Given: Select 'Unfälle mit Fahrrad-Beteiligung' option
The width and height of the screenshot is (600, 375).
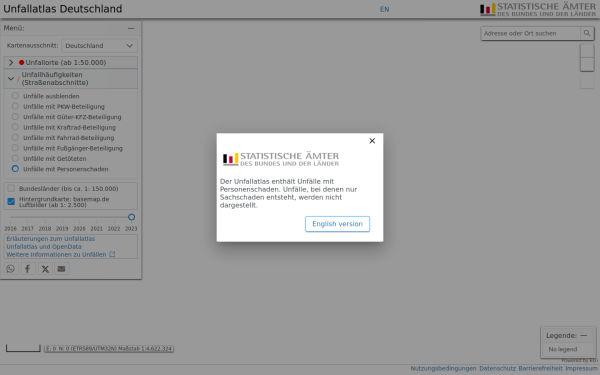Looking at the screenshot, I should click(15, 137).
